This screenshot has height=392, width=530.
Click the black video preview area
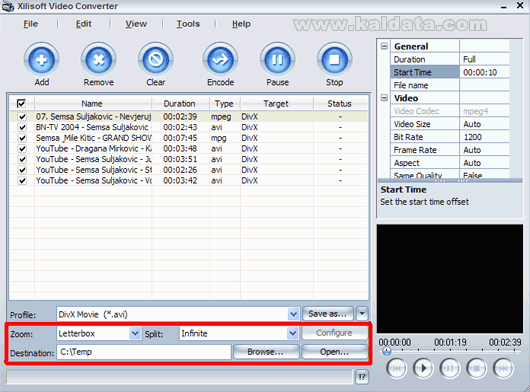[x=450, y=278]
